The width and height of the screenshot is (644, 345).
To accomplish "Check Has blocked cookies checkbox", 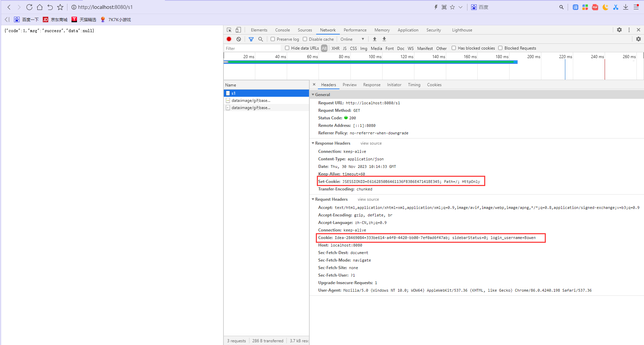I will point(454,48).
